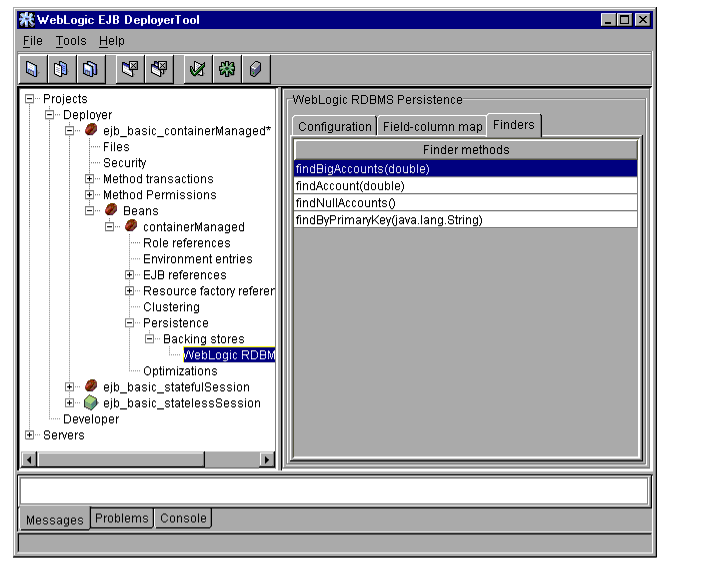The height and width of the screenshot is (573, 713).
Task: Click the Close All projects toolbar icon
Action: point(159,69)
